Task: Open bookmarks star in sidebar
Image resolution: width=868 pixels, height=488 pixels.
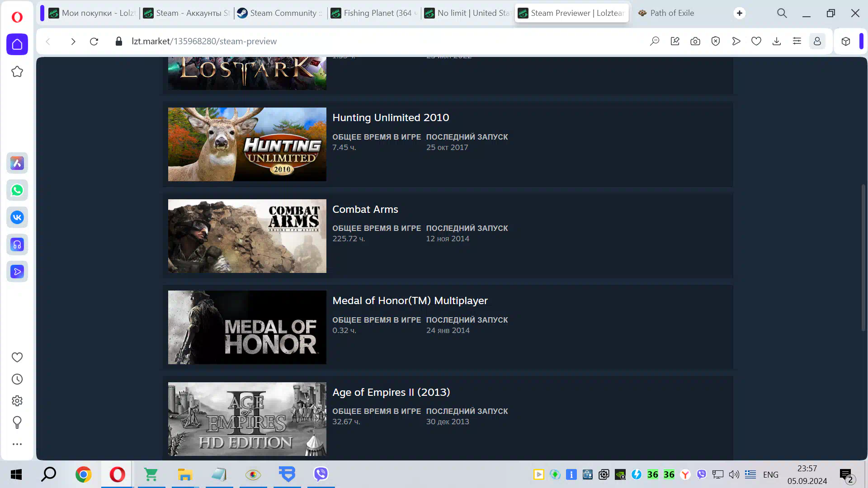Action: coord(17,71)
